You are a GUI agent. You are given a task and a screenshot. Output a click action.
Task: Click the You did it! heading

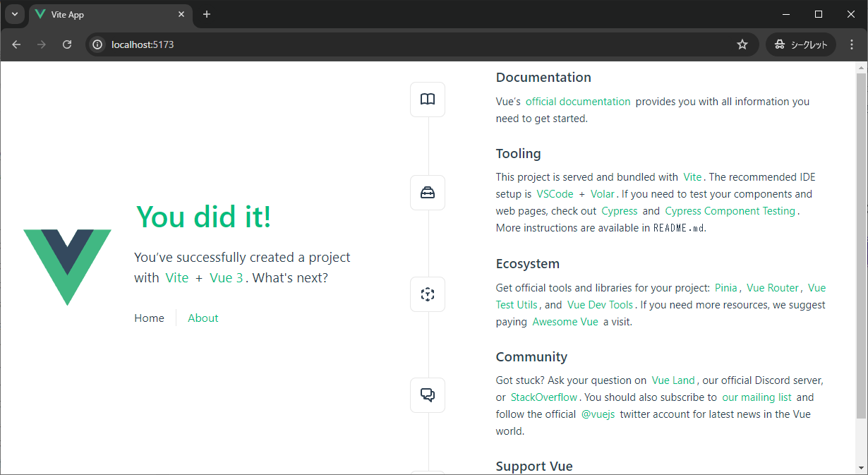pos(203,217)
